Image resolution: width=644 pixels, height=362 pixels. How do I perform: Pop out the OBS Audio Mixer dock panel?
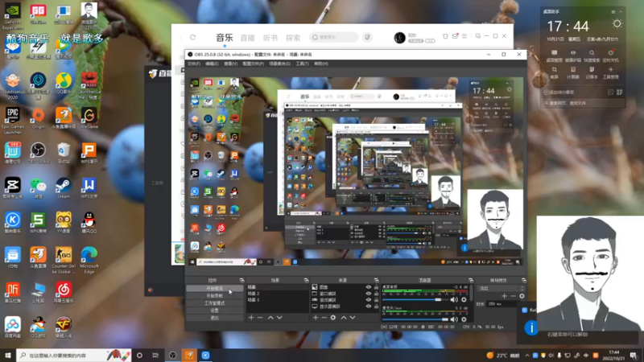tap(471, 280)
